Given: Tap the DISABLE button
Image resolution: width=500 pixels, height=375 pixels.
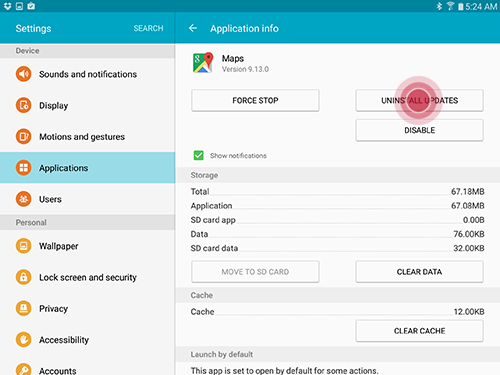Looking at the screenshot, I should tap(419, 130).
